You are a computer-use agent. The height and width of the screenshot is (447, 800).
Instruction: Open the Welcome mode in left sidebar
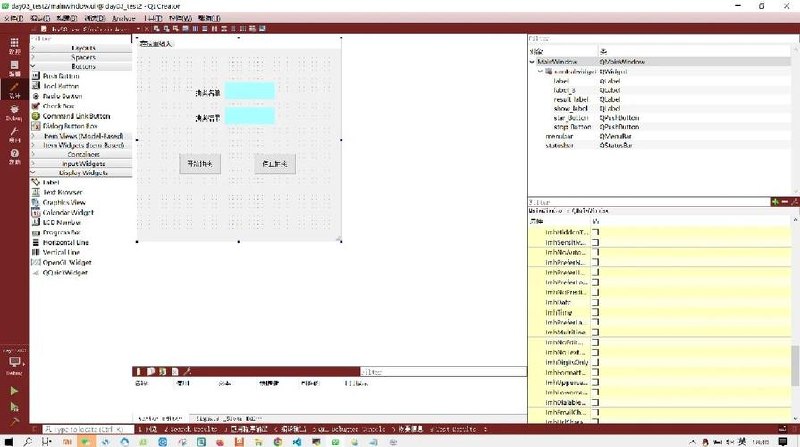tap(14, 45)
